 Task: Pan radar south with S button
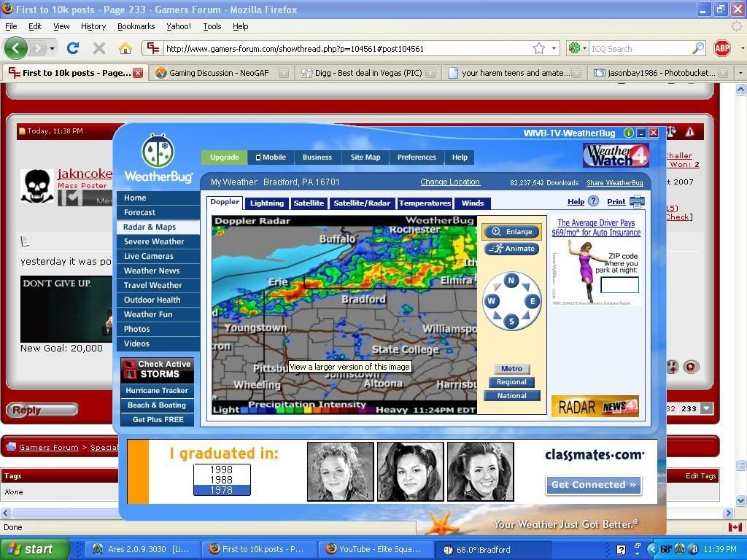tap(511, 321)
